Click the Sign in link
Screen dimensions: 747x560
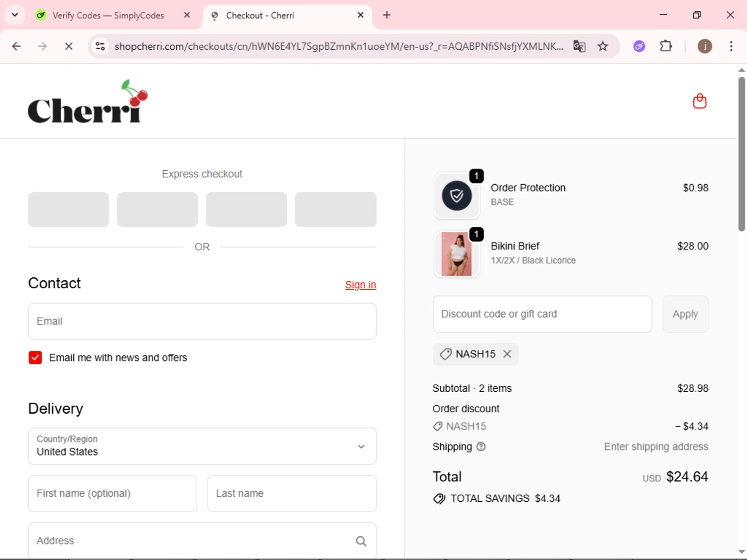(x=361, y=285)
